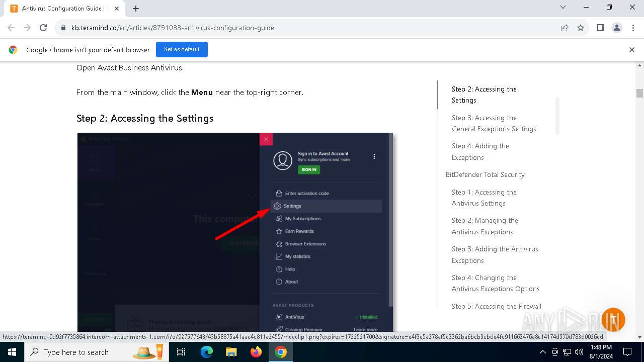Jump to BitDefender Total Security section

click(x=485, y=174)
